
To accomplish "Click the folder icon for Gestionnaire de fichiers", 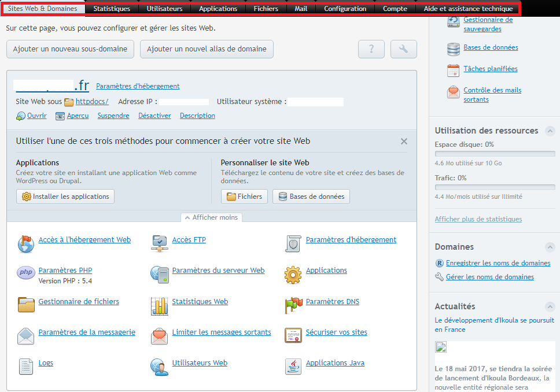I will tap(25, 305).
